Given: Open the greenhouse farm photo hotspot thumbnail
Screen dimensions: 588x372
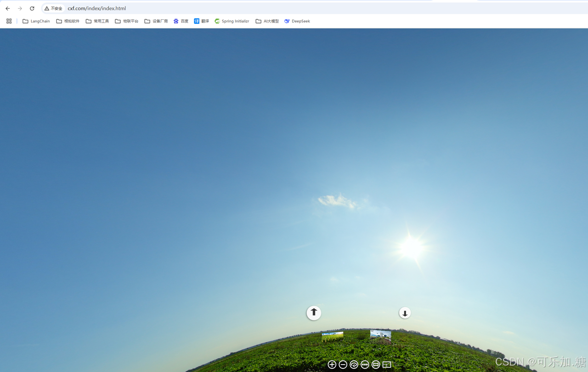Looking at the screenshot, I should click(x=381, y=336).
